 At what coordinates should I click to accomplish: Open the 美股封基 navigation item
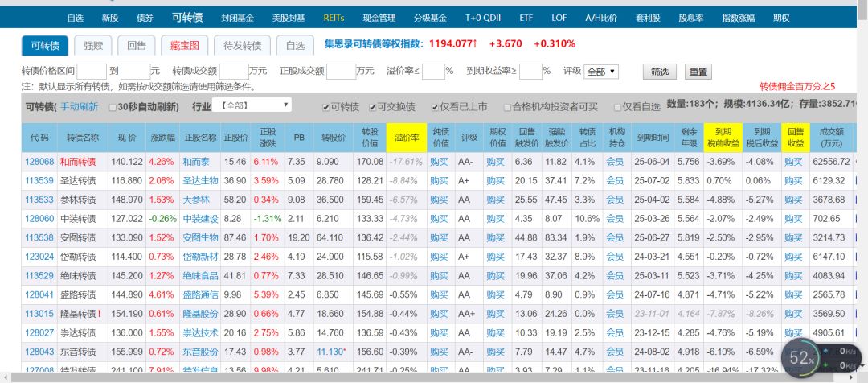[x=289, y=18]
